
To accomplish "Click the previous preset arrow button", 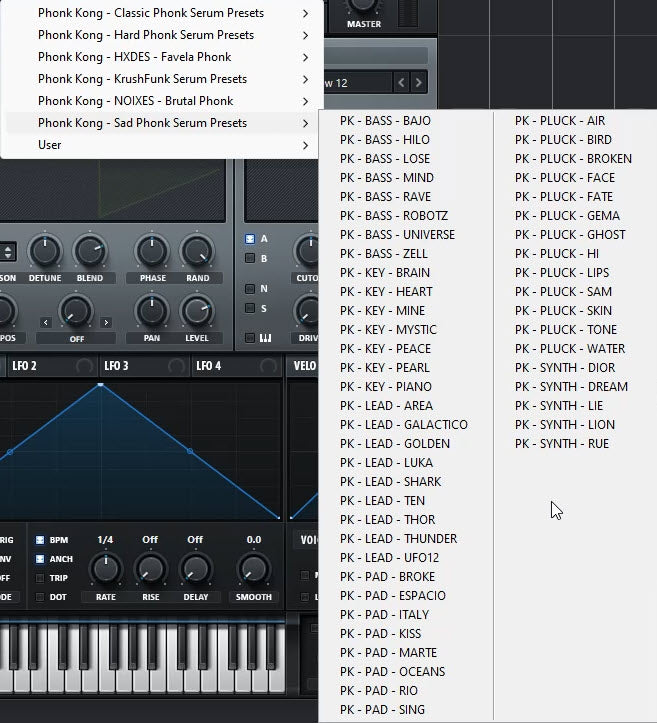I will point(402,82).
